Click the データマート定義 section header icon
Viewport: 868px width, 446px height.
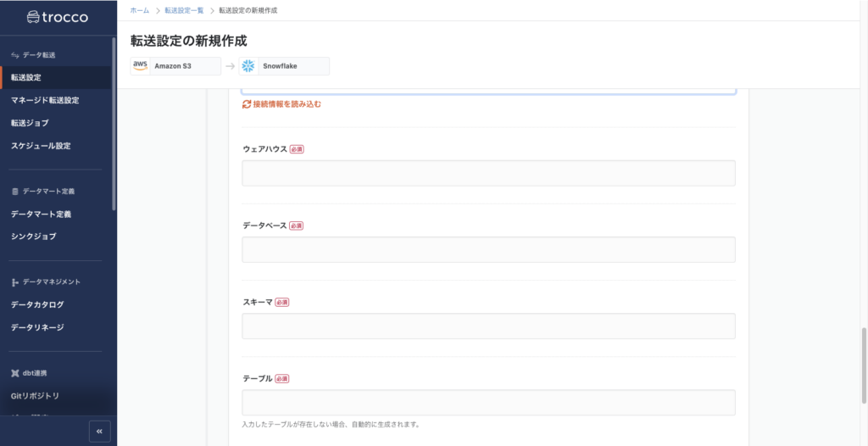[x=14, y=192]
